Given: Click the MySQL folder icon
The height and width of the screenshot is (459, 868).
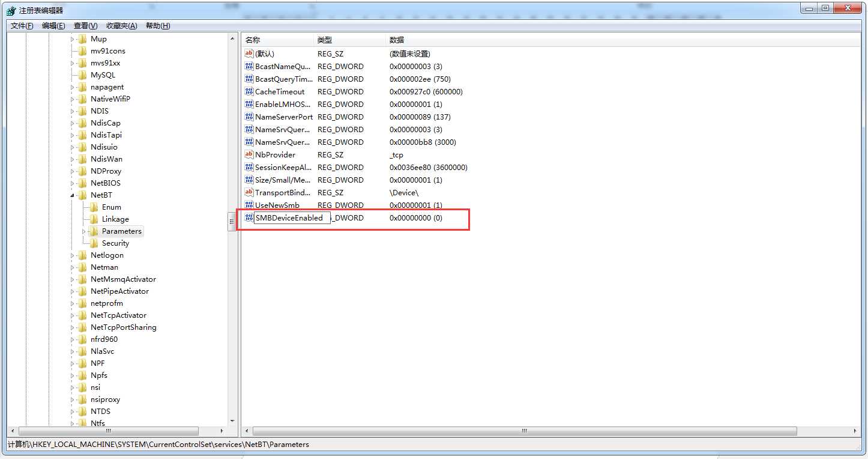Looking at the screenshot, I should [82, 75].
